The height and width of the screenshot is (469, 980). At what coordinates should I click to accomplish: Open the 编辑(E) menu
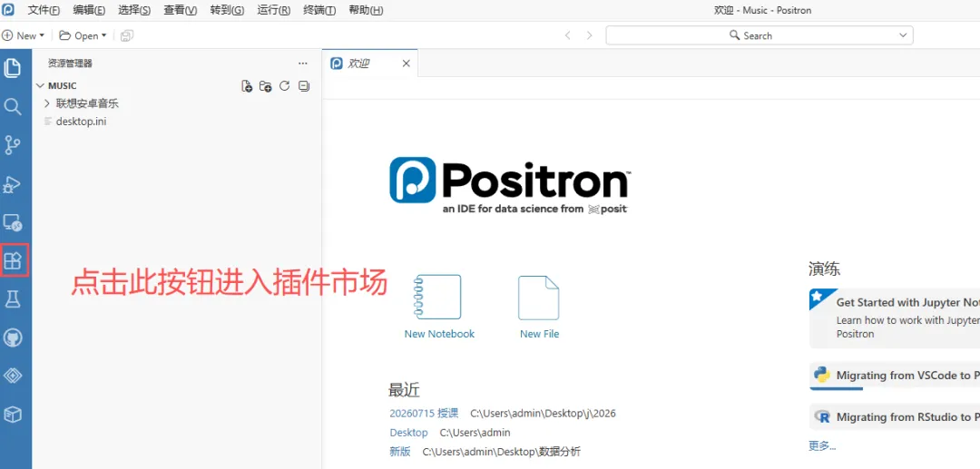click(89, 10)
